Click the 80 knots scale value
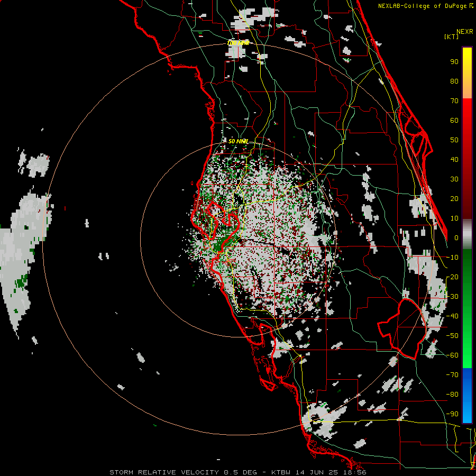476x476 pixels. (x=454, y=81)
